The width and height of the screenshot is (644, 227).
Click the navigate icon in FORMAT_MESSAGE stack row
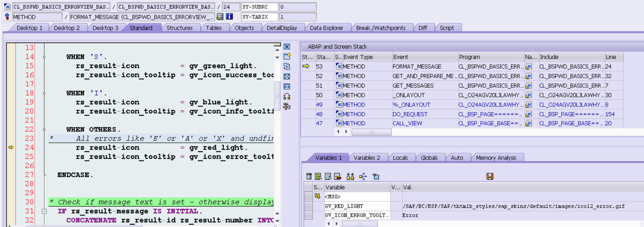tap(529, 66)
